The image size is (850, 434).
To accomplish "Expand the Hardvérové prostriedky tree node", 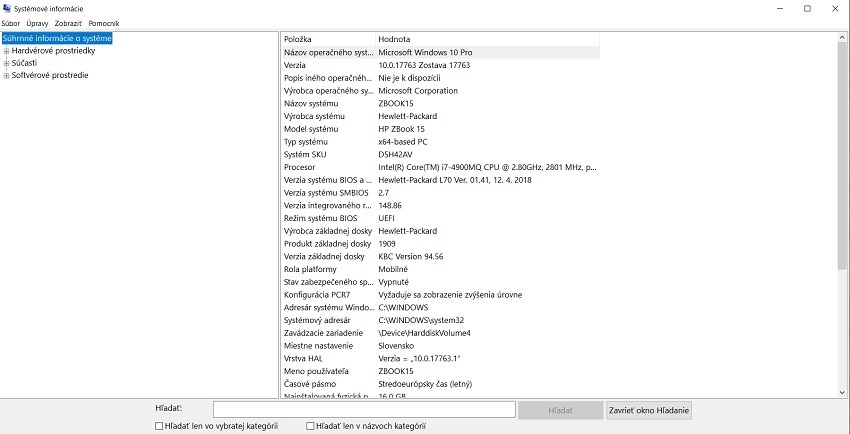I will click(6, 50).
